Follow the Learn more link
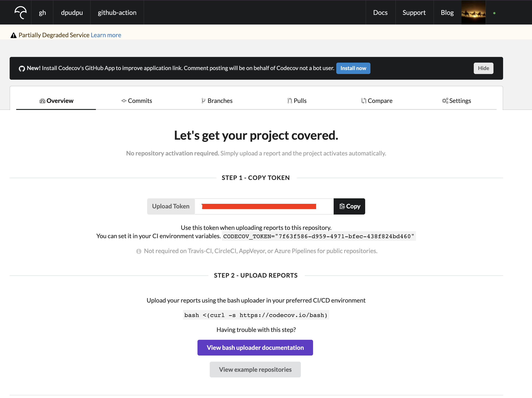The height and width of the screenshot is (398, 532). click(106, 35)
